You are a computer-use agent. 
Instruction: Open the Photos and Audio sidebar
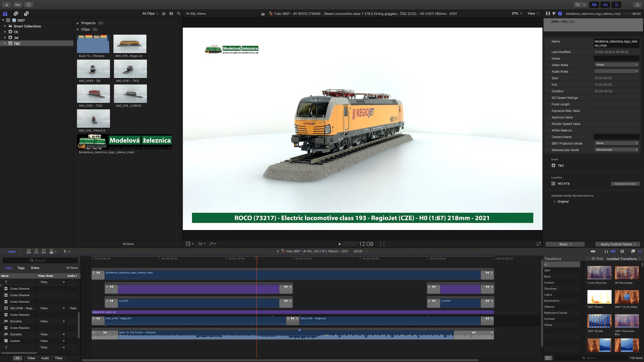(x=16, y=14)
